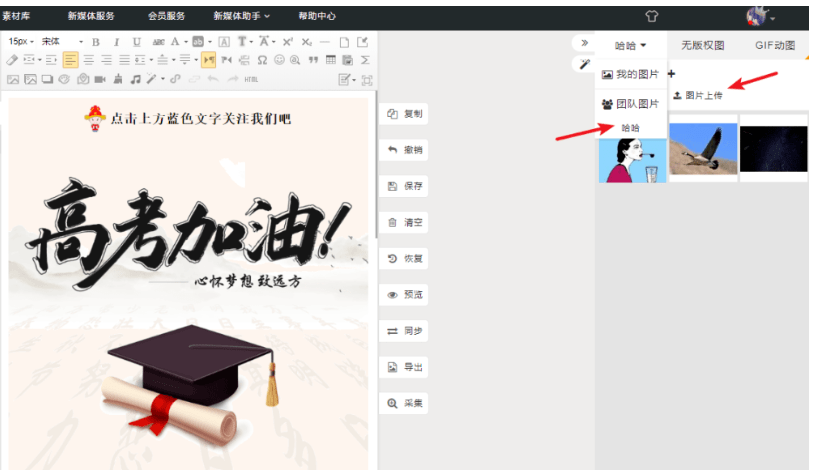Image resolution: width=813 pixels, height=471 pixels.
Task: Click the background color ab swatch
Action: [x=198, y=42]
